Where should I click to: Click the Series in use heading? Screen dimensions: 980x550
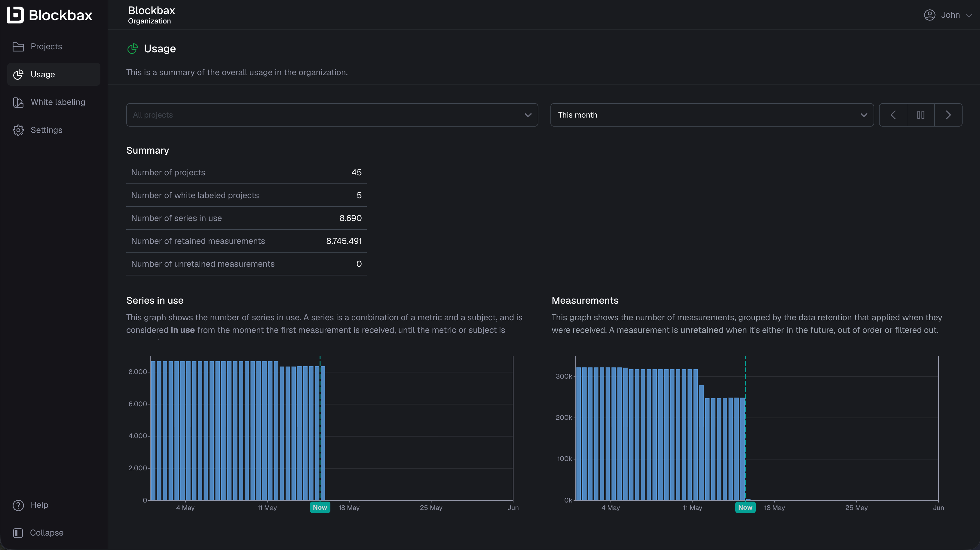[155, 300]
